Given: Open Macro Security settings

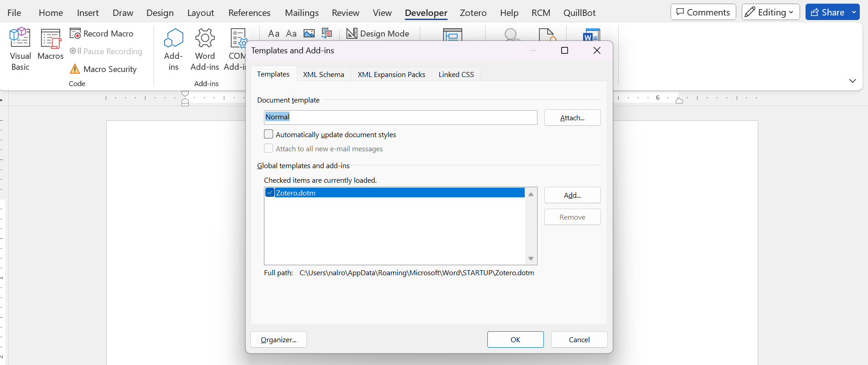Looking at the screenshot, I should click(103, 69).
